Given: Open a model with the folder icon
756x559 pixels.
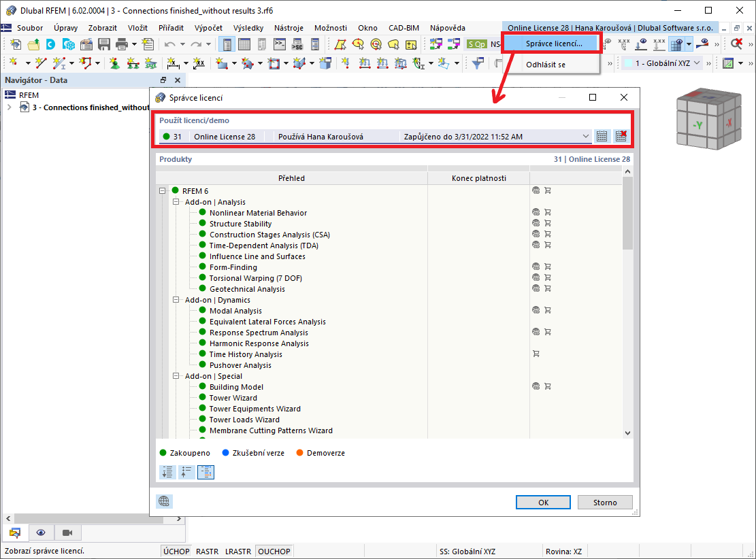Looking at the screenshot, I should point(33,45).
